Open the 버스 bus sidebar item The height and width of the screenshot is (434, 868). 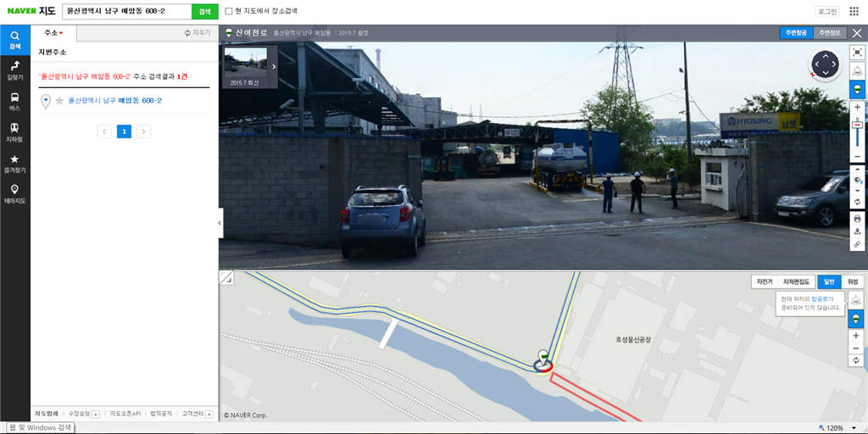tap(15, 102)
